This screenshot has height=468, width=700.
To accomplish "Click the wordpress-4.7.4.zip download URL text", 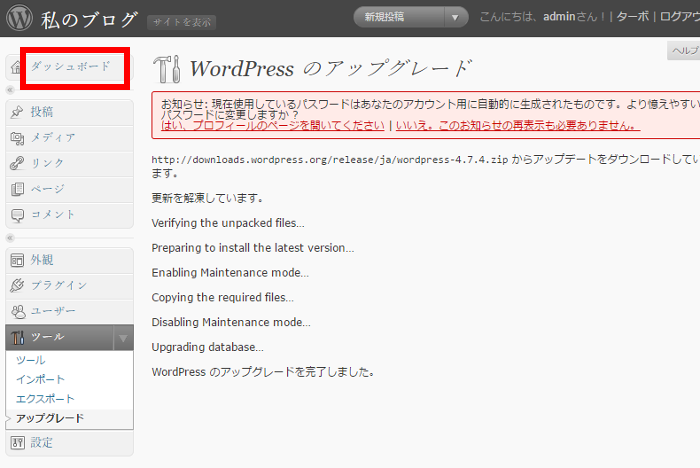I will point(329,160).
